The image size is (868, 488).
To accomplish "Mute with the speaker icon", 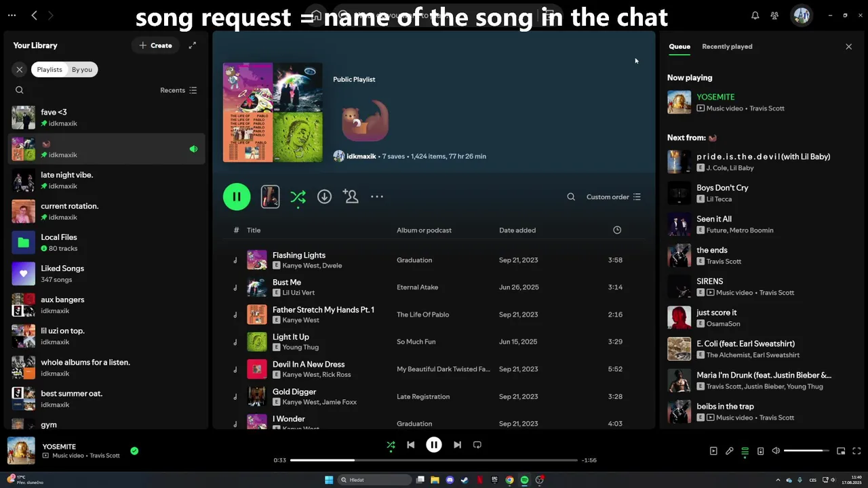I will [x=776, y=451].
